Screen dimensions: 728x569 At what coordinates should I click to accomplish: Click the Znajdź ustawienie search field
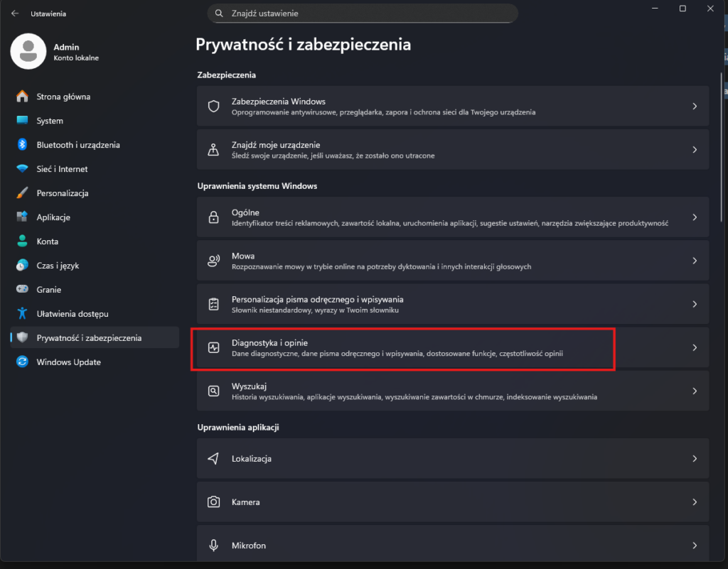(x=363, y=13)
